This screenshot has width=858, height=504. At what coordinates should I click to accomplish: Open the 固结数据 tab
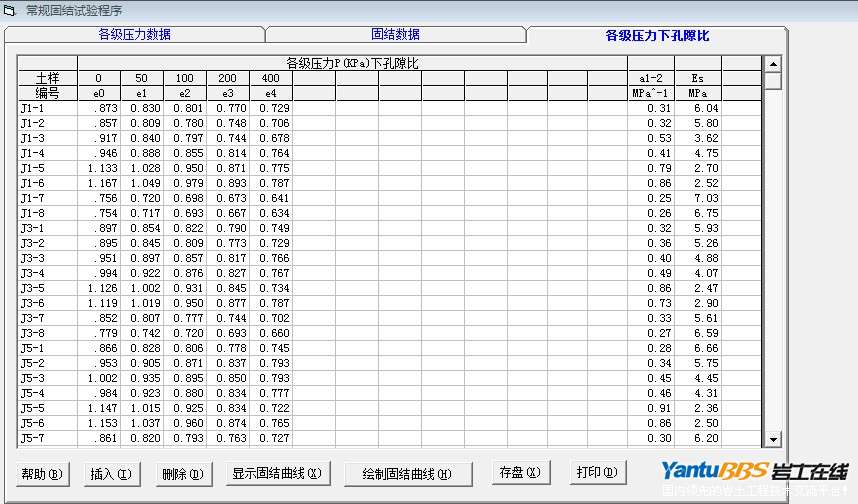pyautogui.click(x=395, y=34)
